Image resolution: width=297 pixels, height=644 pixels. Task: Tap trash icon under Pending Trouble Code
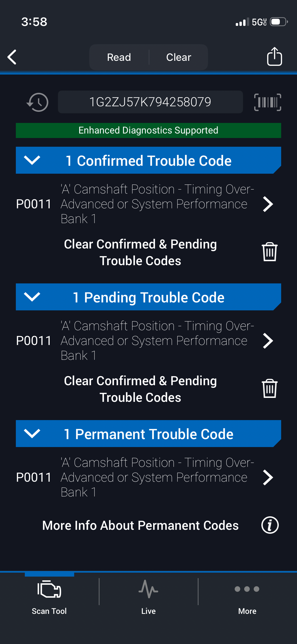pos(269,389)
